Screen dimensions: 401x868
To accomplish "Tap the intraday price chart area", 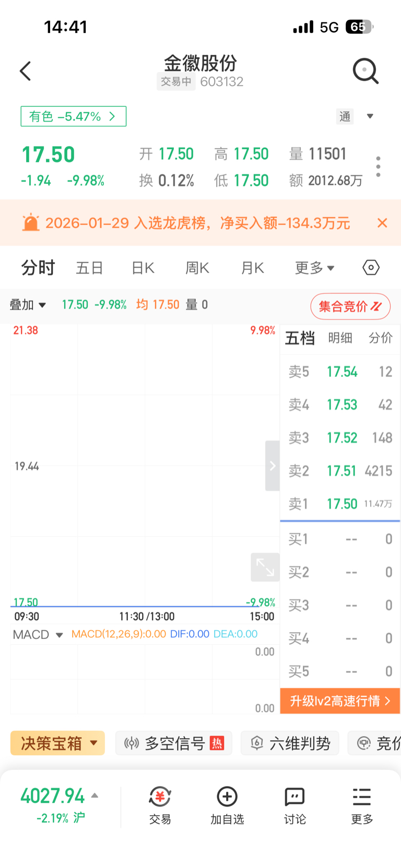I will [x=145, y=466].
